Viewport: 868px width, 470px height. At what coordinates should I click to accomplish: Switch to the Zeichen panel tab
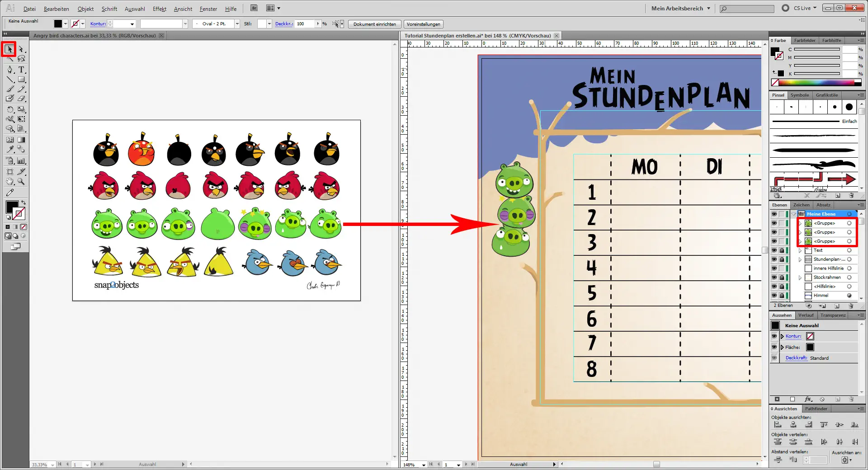click(x=801, y=205)
